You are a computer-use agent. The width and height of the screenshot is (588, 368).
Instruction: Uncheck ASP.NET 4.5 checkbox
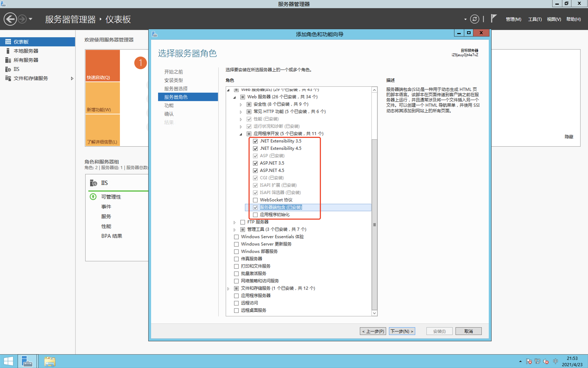(255, 171)
